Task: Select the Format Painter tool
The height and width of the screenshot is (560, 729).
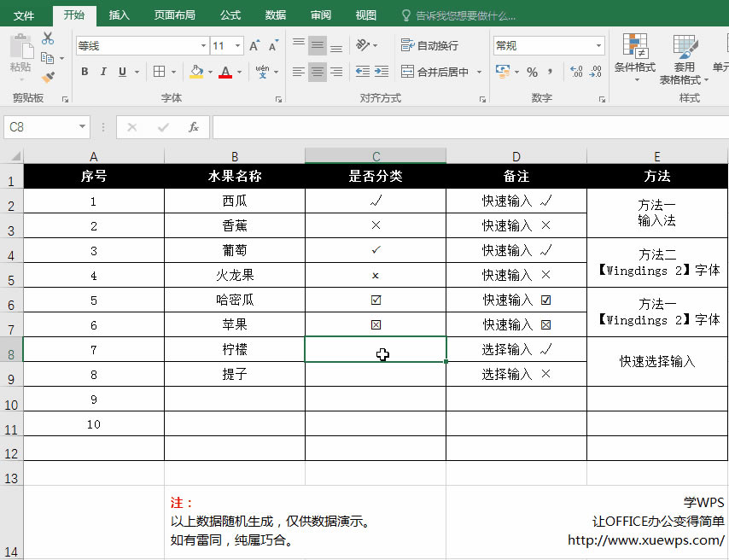Action: coord(49,77)
